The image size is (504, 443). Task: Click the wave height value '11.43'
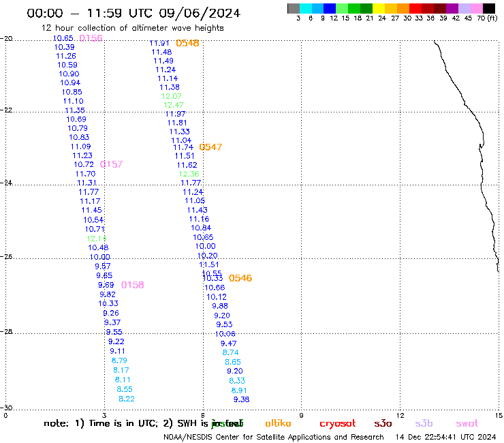point(197,210)
